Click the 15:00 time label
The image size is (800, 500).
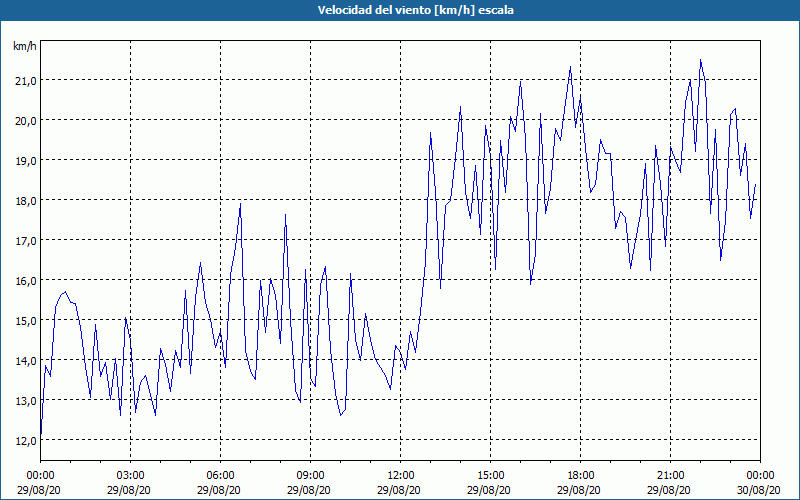(490, 476)
